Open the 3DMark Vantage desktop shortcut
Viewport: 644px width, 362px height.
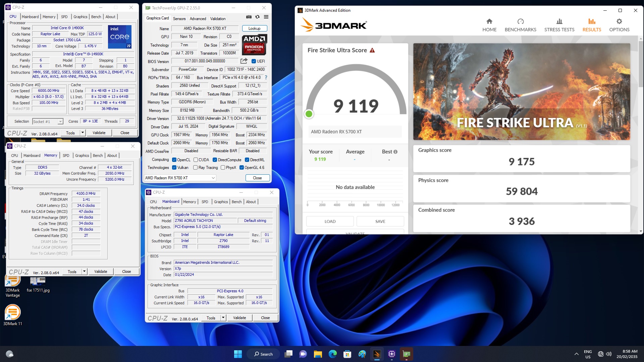[12, 286]
